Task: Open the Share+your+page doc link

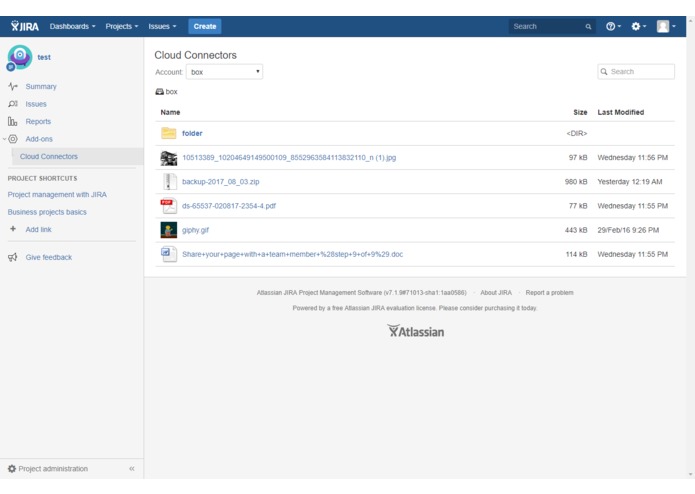Action: pyautogui.click(x=293, y=254)
